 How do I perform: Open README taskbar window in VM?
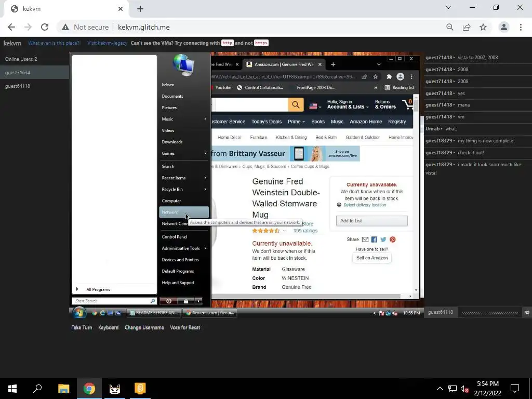pyautogui.click(x=154, y=313)
